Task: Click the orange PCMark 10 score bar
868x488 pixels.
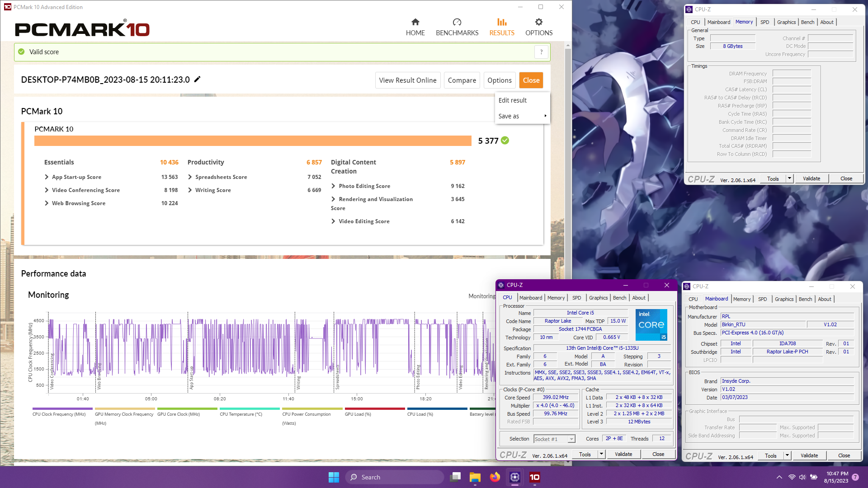Action: tap(253, 141)
